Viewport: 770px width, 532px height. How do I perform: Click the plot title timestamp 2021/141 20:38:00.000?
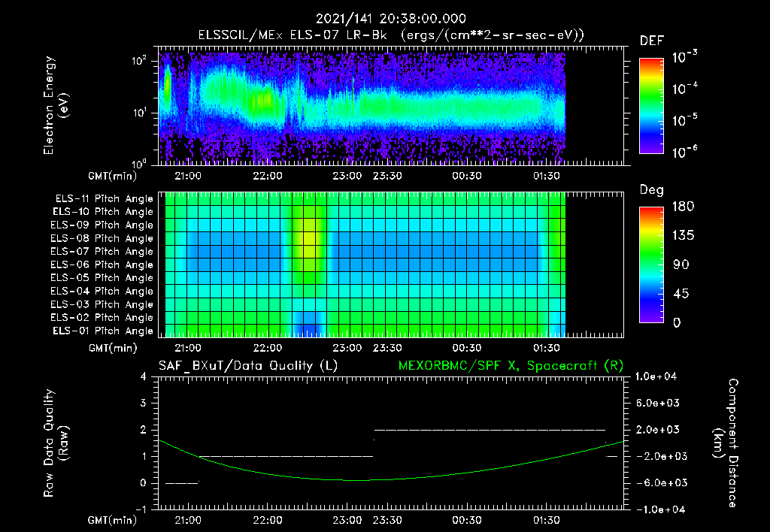390,19
